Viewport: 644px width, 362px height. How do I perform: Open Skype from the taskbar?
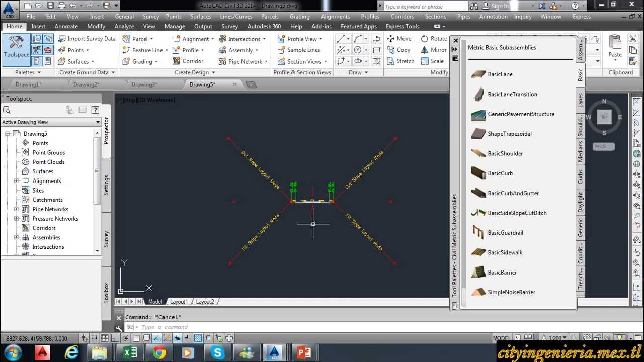(x=218, y=353)
